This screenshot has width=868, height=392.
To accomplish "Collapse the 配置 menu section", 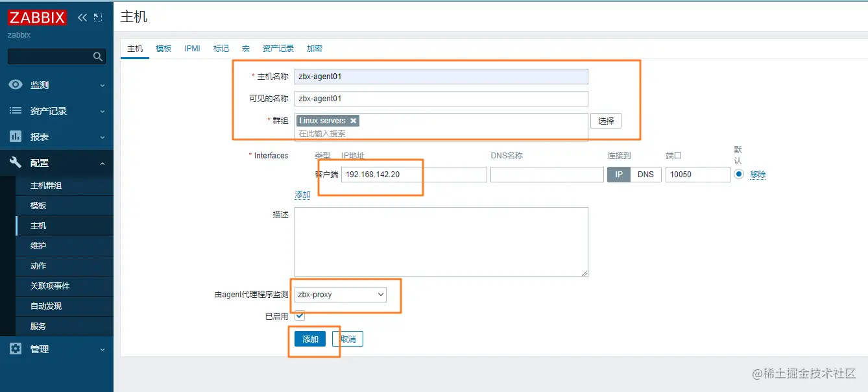I will (x=56, y=163).
